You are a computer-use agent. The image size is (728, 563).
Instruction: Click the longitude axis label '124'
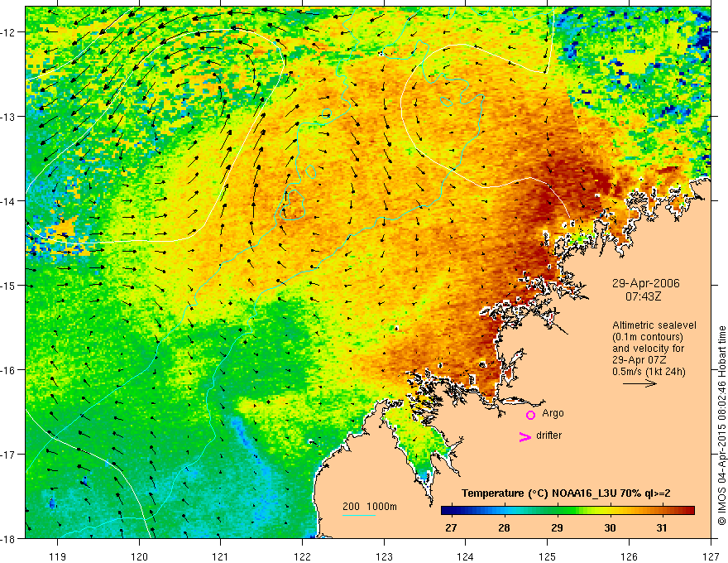tap(466, 556)
